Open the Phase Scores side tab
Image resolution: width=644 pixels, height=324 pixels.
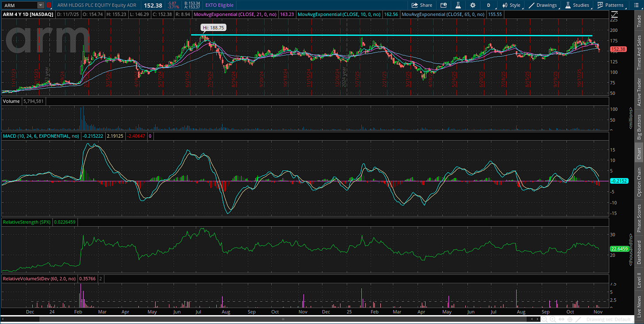pyautogui.click(x=639, y=217)
